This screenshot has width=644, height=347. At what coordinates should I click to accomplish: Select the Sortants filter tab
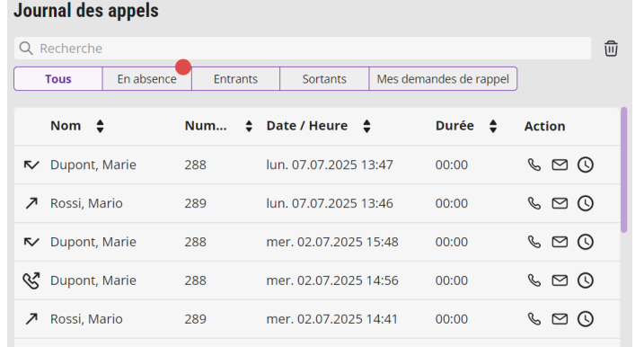(324, 79)
